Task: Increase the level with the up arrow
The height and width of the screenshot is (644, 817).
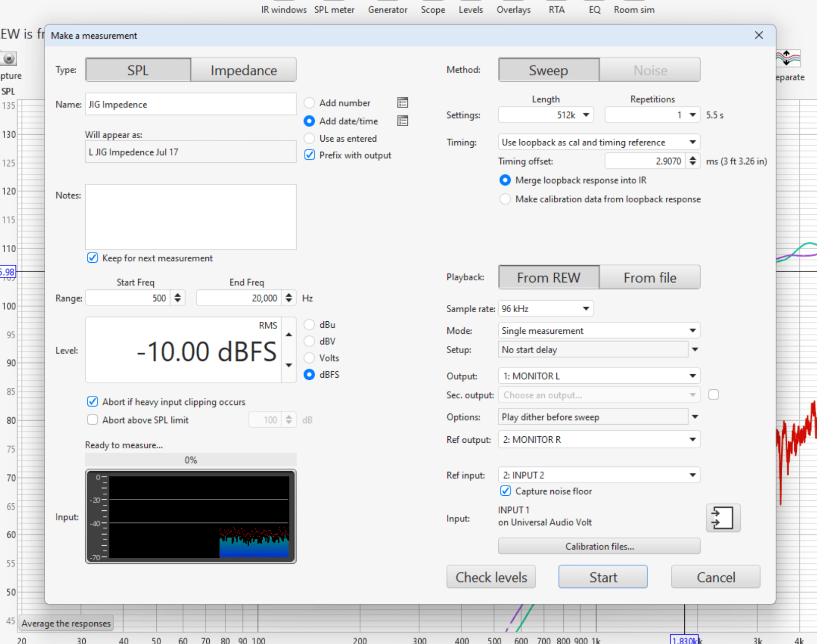Action: (288, 335)
